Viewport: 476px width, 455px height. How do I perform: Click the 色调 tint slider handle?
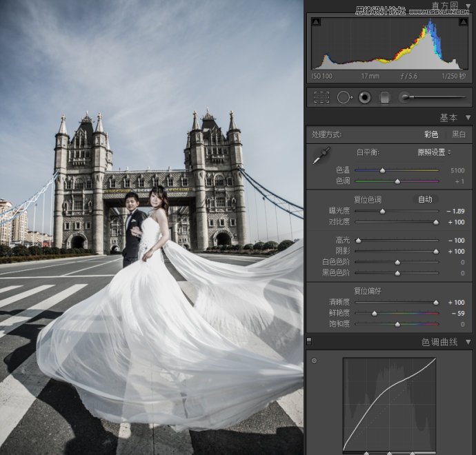click(397, 182)
